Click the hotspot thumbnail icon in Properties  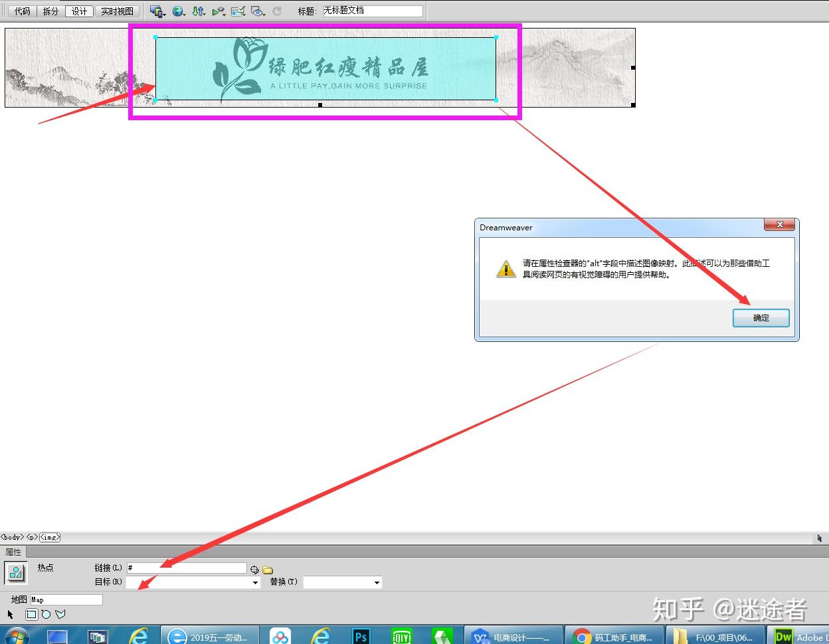point(16,572)
